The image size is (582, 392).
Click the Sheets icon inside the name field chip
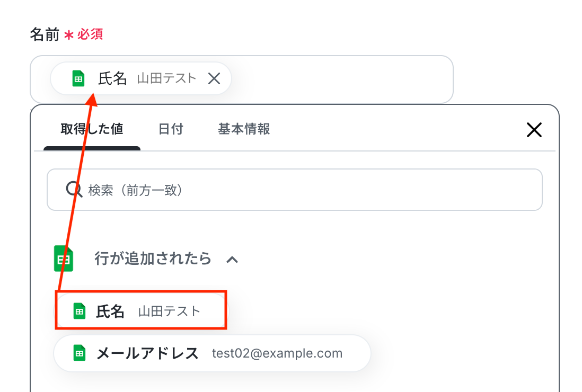78,79
